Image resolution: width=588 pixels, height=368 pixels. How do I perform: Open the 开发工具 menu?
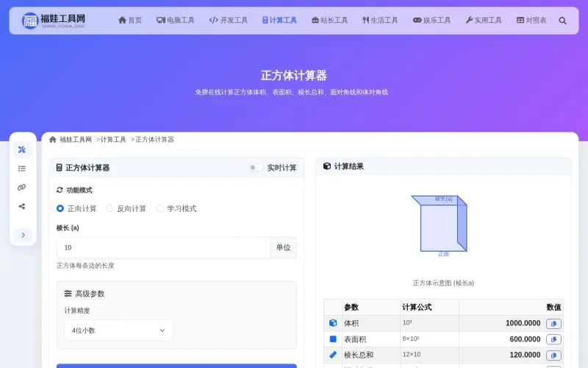coord(229,21)
